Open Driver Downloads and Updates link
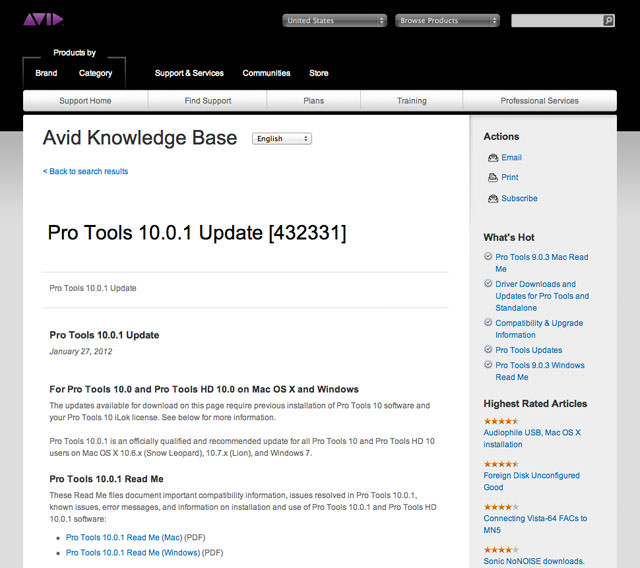640x568 pixels. click(x=542, y=296)
